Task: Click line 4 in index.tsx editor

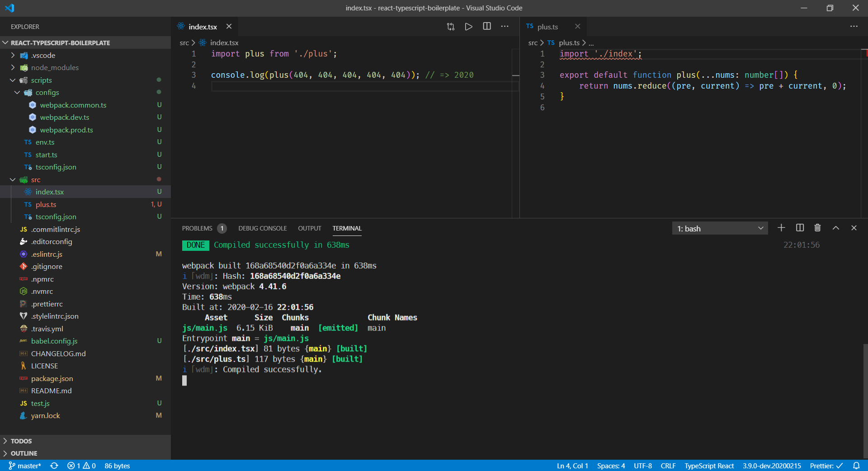Action: [364, 86]
